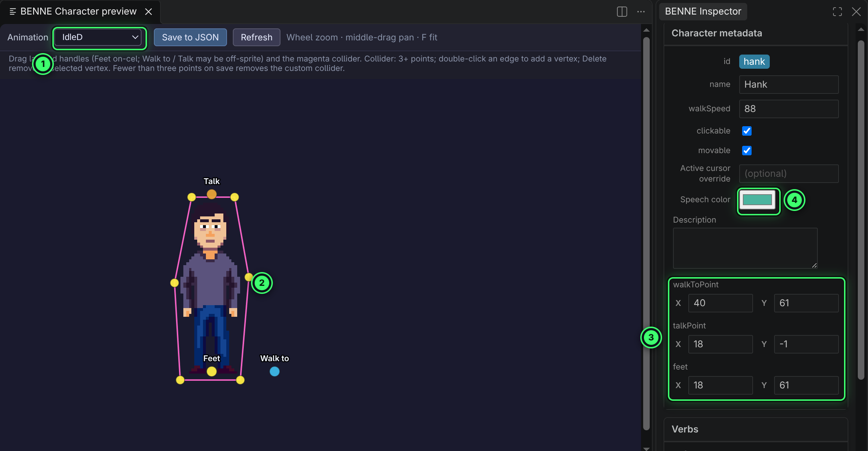This screenshot has height=451, width=868.
Task: Click the preview pane scrollbar up arrow
Action: click(x=646, y=30)
